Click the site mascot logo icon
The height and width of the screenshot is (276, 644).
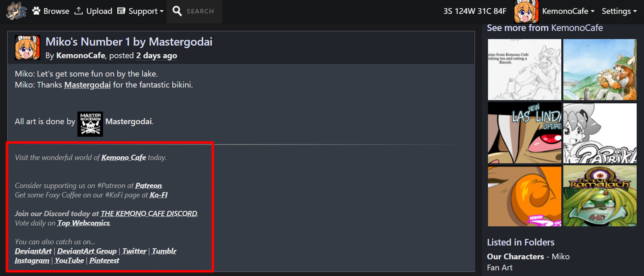[x=16, y=11]
